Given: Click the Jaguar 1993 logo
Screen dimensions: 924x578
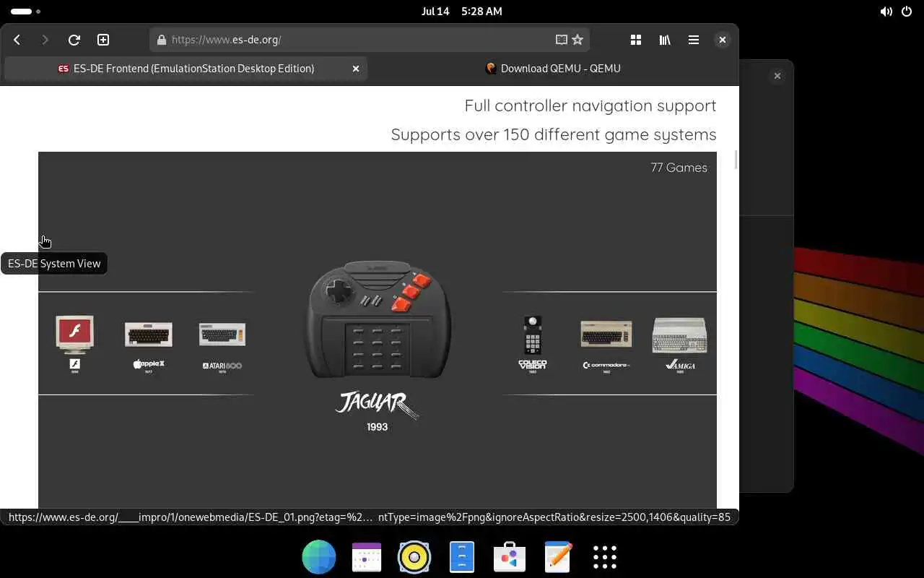Looking at the screenshot, I should click(x=377, y=410).
